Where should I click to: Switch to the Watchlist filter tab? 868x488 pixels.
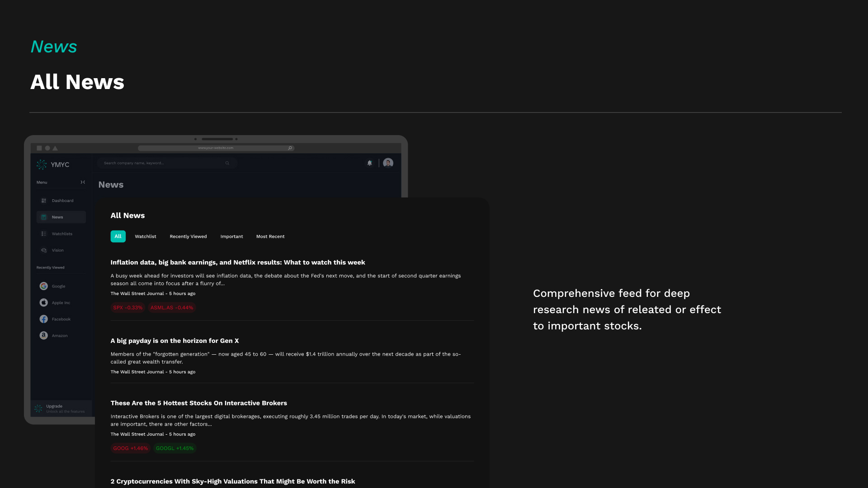point(145,236)
